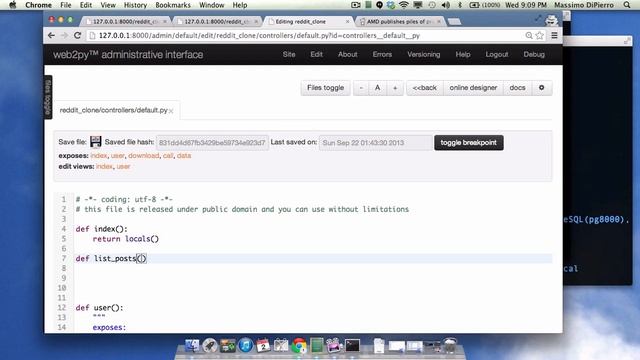Toggle the Files panel with Files toggle button
Screen dimensions: 640x360
click(x=325, y=88)
